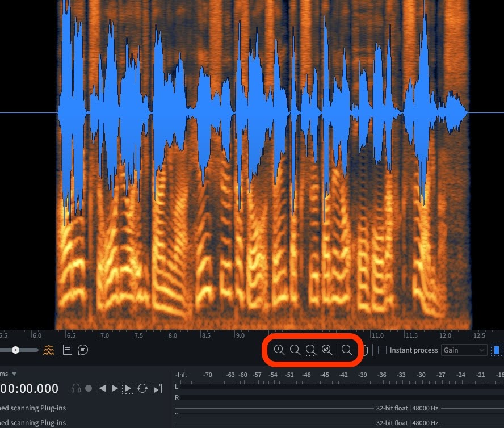Enable the Instant process checkbox
The height and width of the screenshot is (428, 504).
pyautogui.click(x=382, y=350)
